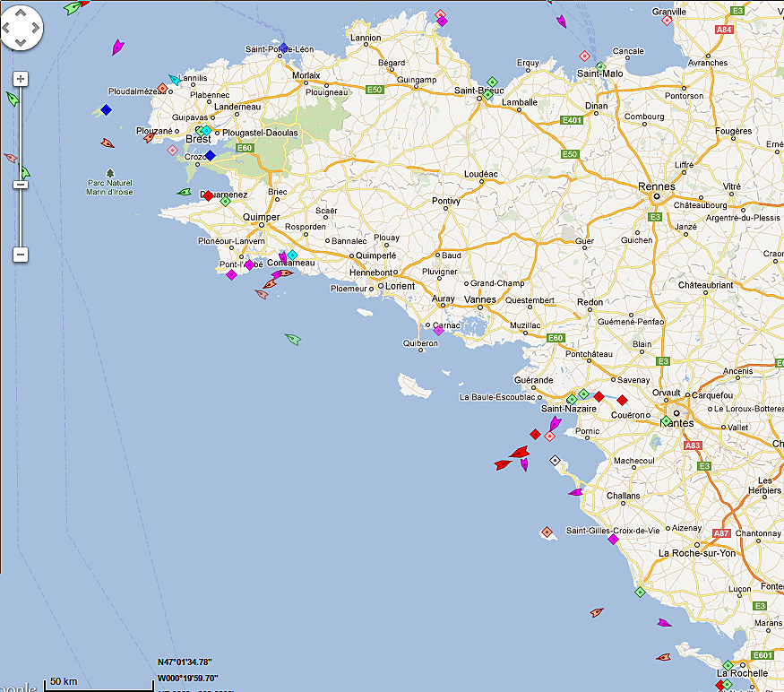Screen dimensions: 784x692
Task: Select the green diamond marker southeast of Douarnenez
Action: click(226, 202)
